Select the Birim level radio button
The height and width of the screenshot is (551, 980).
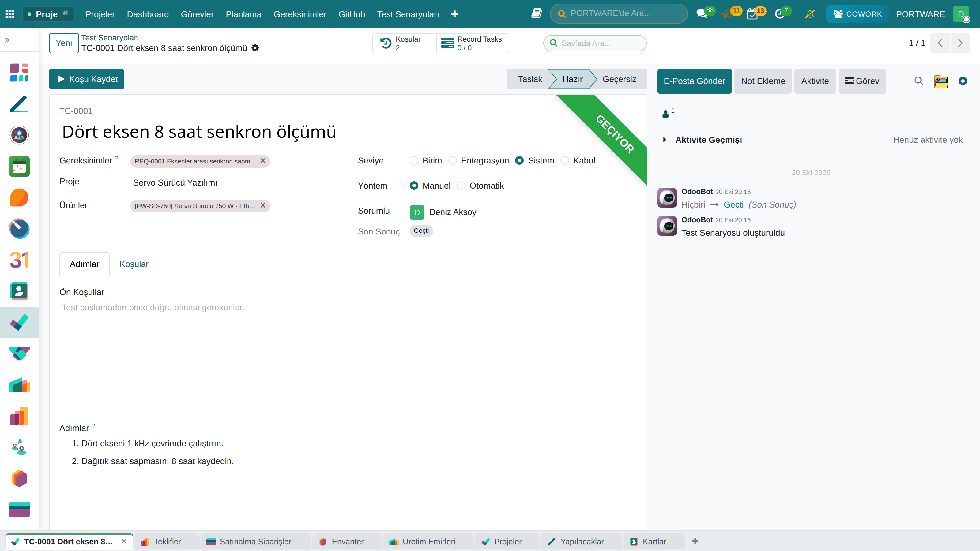414,160
